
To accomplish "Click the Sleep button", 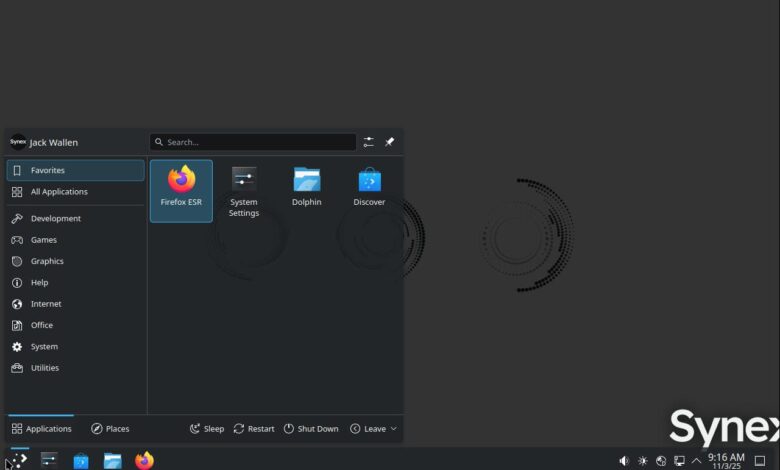I will (x=207, y=429).
